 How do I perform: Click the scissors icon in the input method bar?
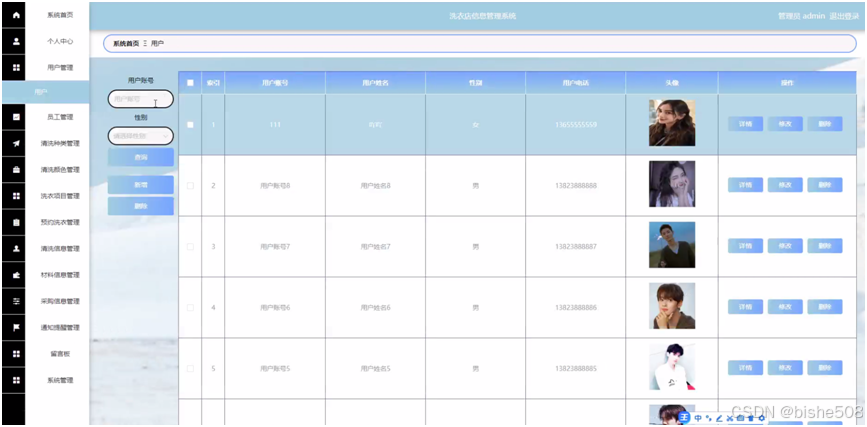click(730, 418)
